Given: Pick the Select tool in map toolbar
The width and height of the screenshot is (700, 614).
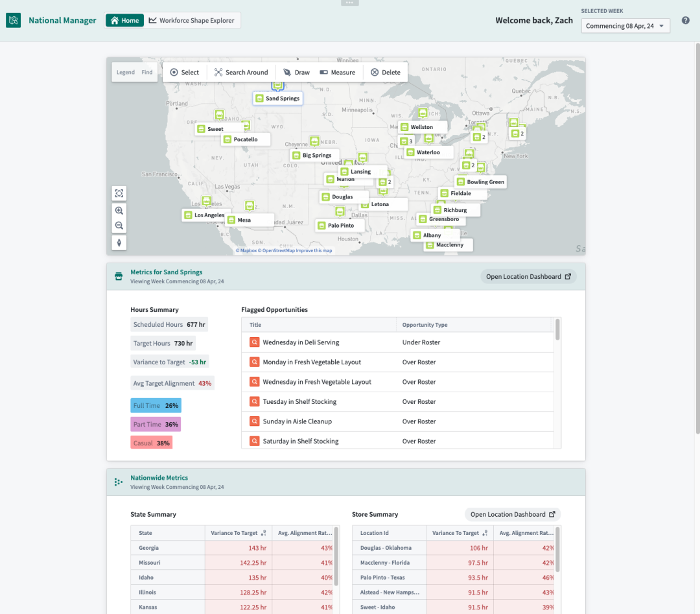Looking at the screenshot, I should click(x=184, y=73).
